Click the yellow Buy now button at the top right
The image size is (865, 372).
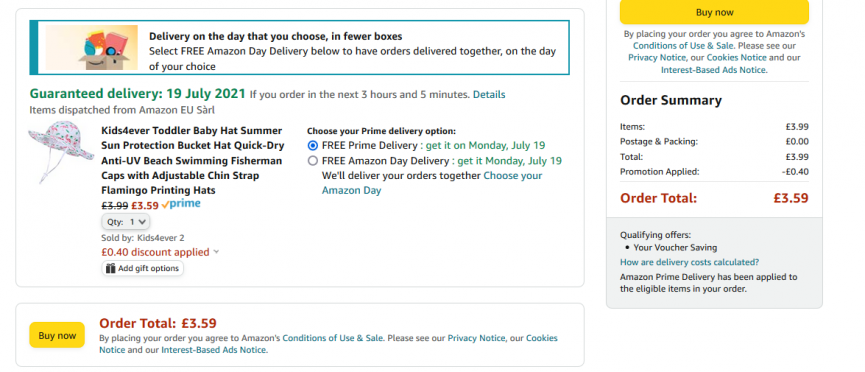tap(714, 12)
